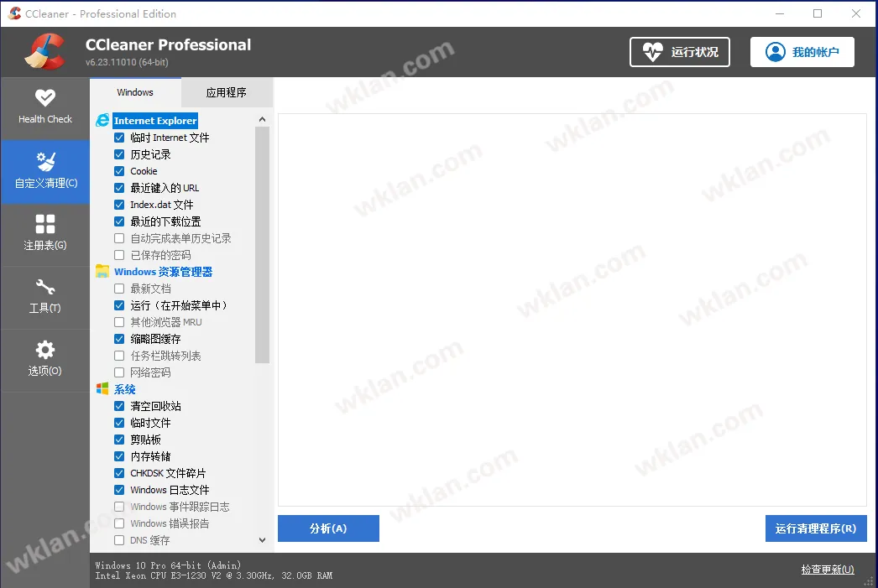Enable Windows 错误报告
Screen dimensions: 878x588
pos(119,523)
